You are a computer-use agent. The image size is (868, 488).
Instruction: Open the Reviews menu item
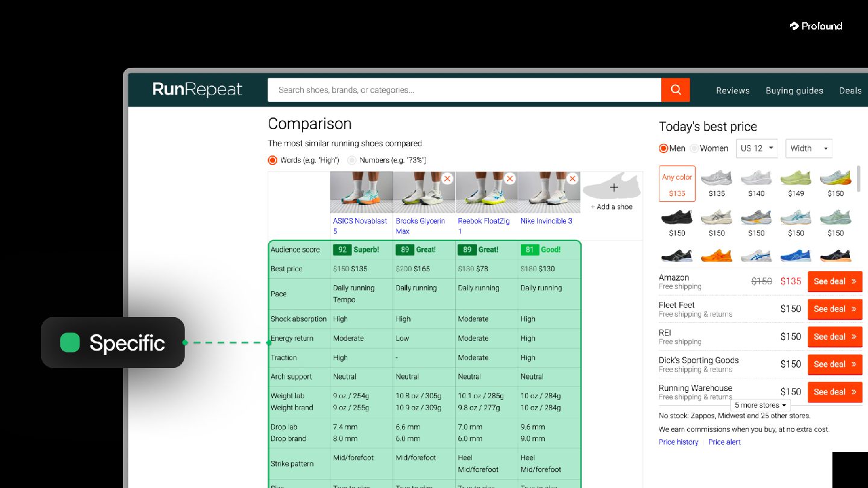click(x=733, y=90)
